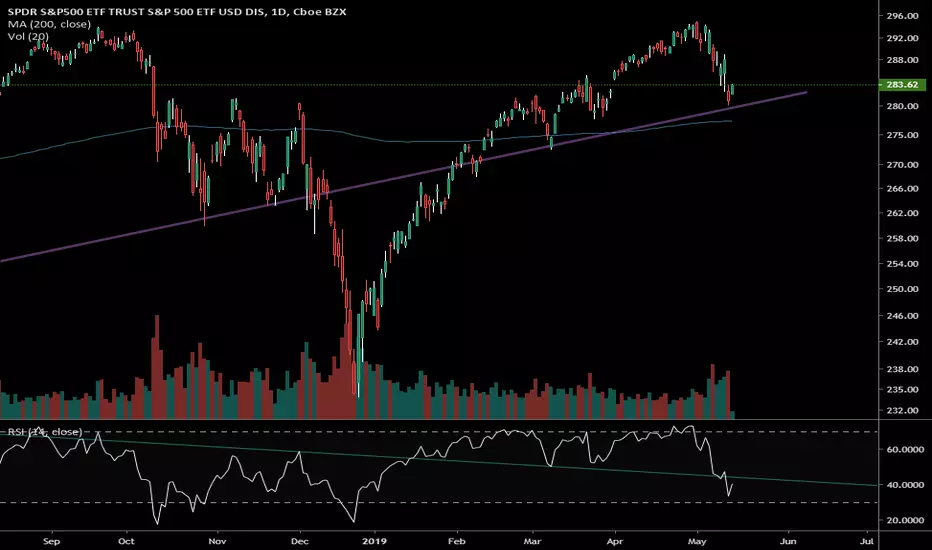
Task: Click the 262.00 price axis label
Action: (902, 213)
